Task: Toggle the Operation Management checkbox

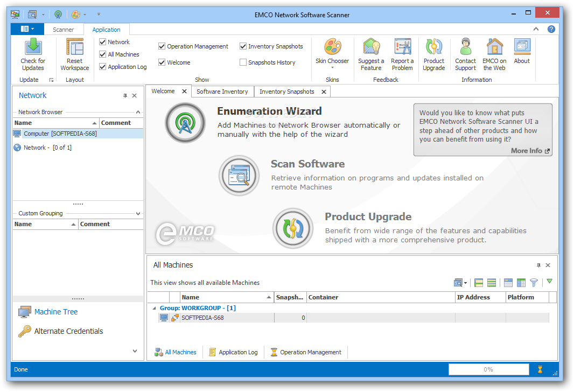Action: click(x=162, y=46)
